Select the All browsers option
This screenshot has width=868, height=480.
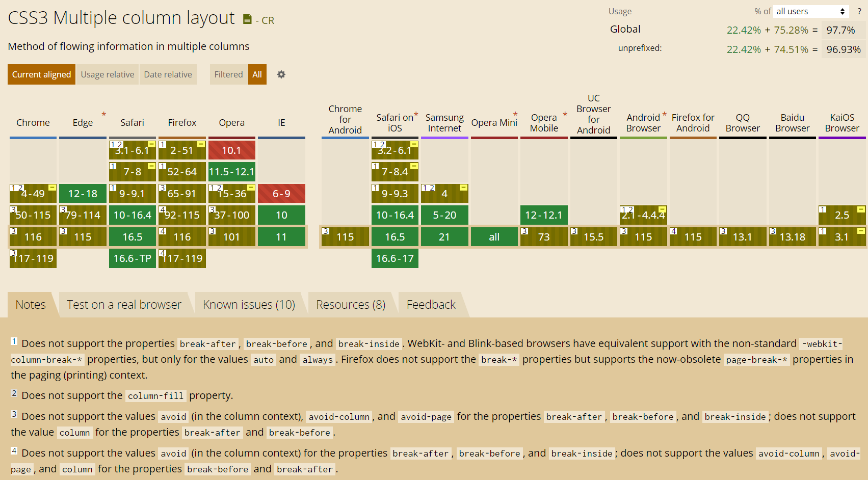click(x=257, y=74)
